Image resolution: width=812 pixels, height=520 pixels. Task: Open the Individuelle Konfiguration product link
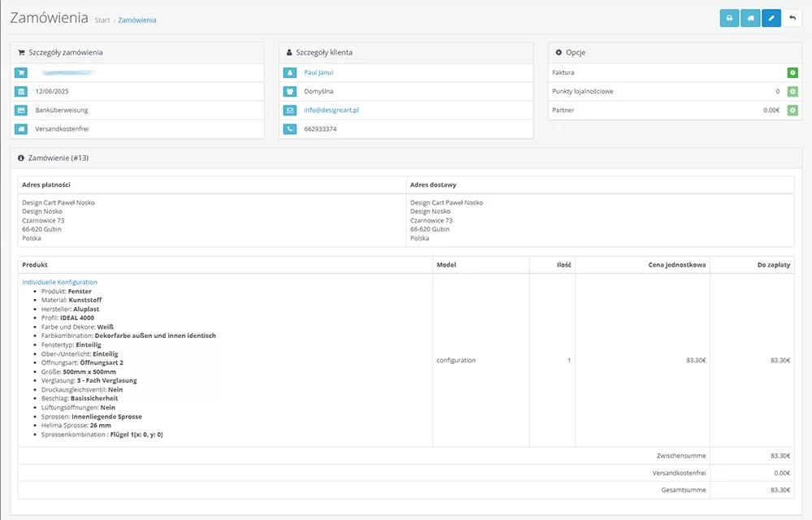(59, 282)
